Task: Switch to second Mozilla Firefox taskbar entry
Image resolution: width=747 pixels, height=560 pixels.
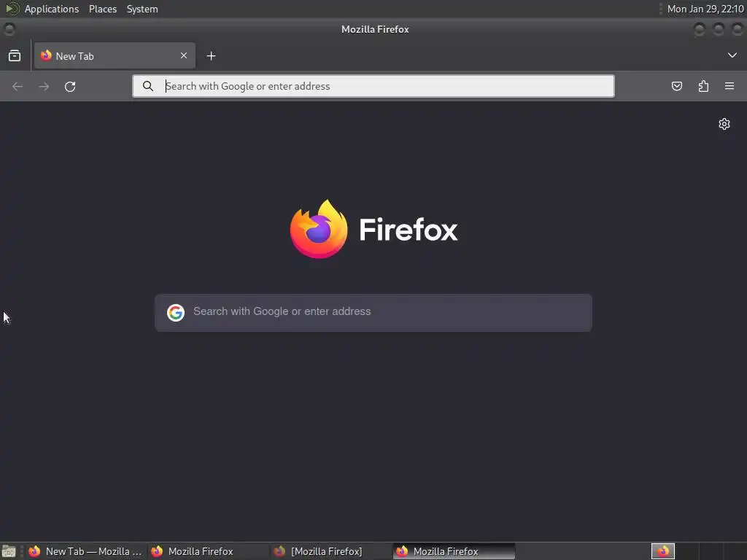Action: coord(208,551)
